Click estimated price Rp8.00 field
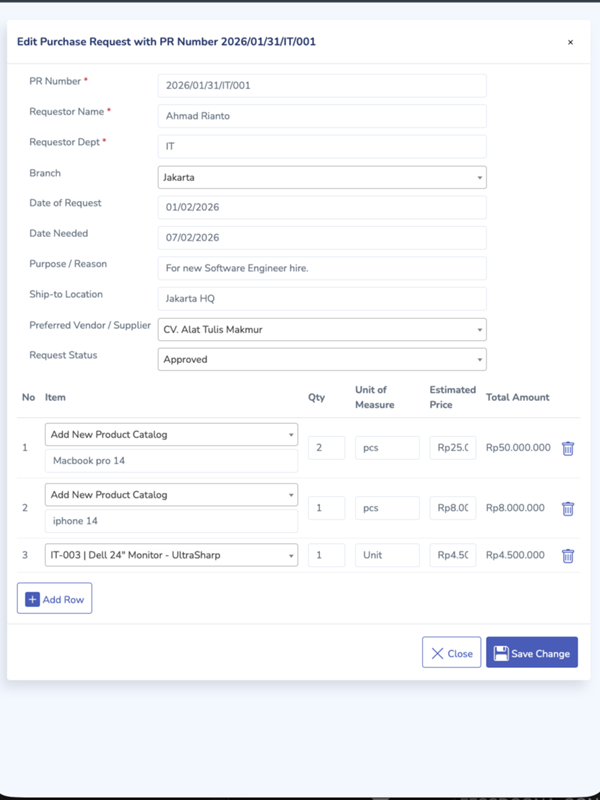 [453, 508]
